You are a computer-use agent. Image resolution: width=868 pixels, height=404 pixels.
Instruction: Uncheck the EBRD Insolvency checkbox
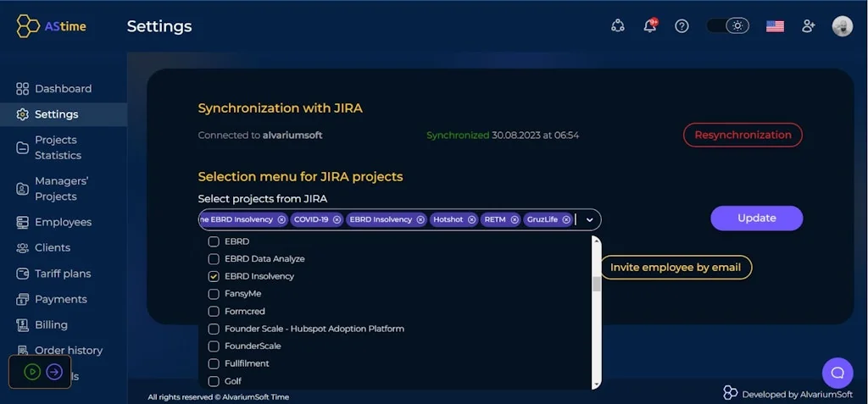pos(214,276)
